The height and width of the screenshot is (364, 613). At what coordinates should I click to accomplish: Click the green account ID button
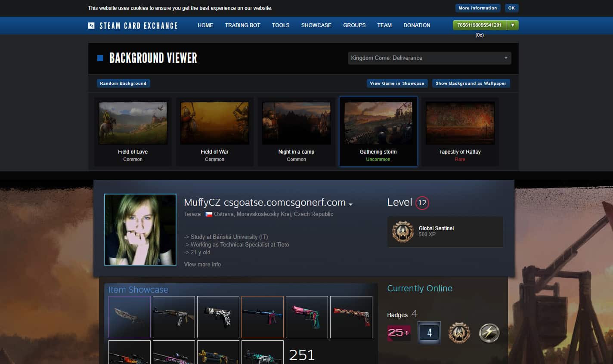pyautogui.click(x=480, y=25)
